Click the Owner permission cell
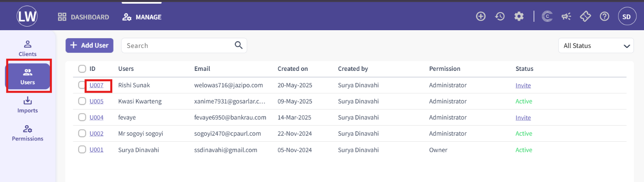This screenshot has width=644, height=182. [438, 150]
